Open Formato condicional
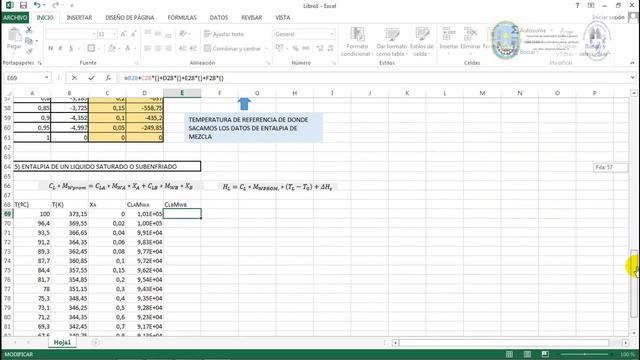This screenshot has height=360, width=640. tap(357, 42)
